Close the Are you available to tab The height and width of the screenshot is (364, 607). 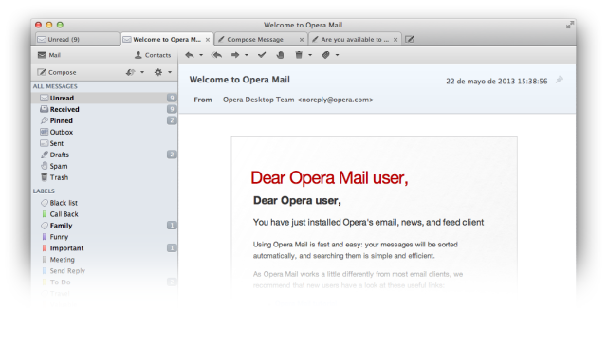pyautogui.click(x=395, y=40)
